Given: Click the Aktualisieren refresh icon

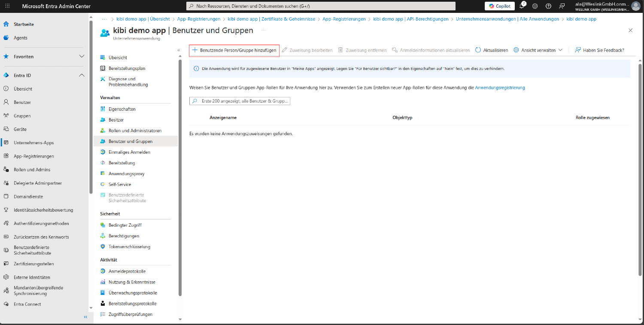Looking at the screenshot, I should [478, 50].
